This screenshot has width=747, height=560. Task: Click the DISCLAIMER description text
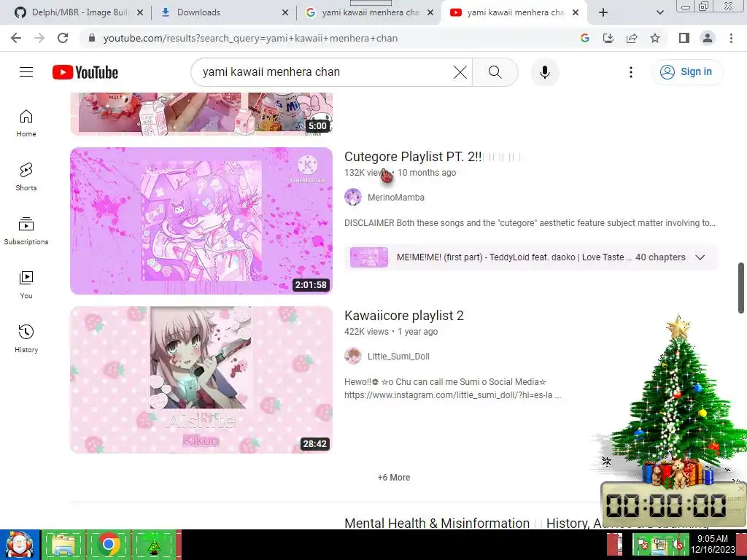point(530,223)
